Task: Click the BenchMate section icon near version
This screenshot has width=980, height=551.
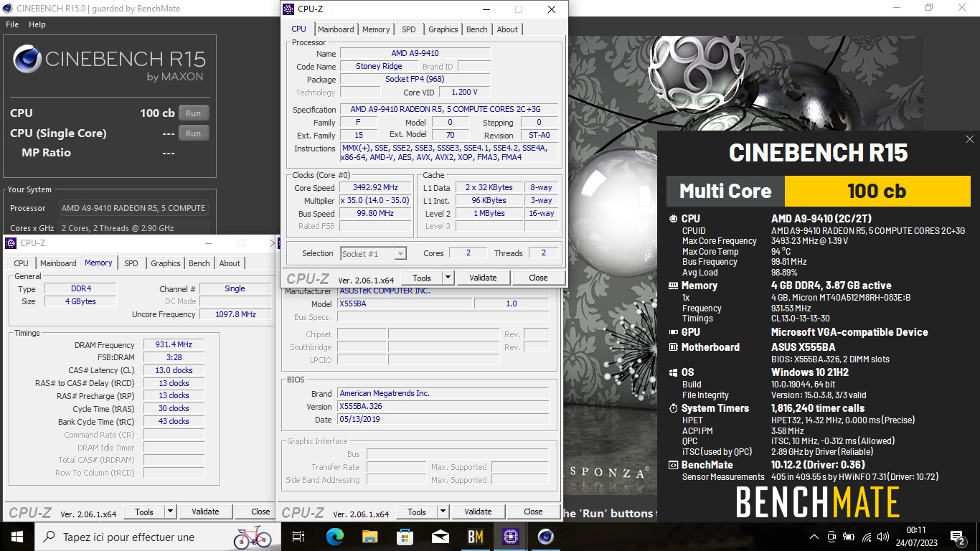Action: tap(673, 465)
